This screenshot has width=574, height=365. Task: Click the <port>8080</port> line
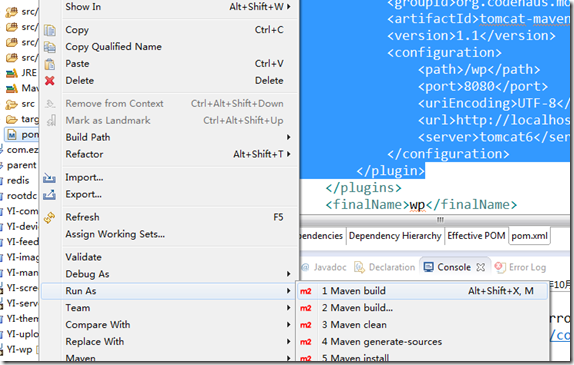tap(483, 86)
